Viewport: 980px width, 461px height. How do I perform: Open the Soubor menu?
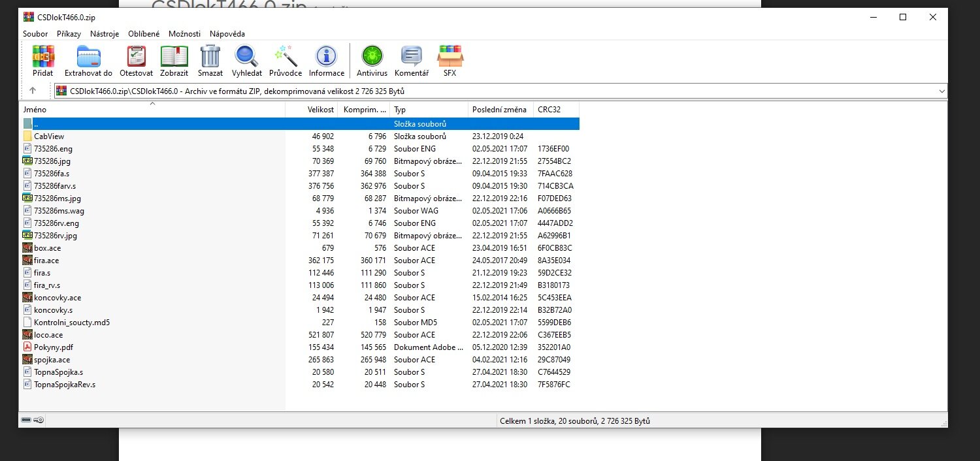35,33
